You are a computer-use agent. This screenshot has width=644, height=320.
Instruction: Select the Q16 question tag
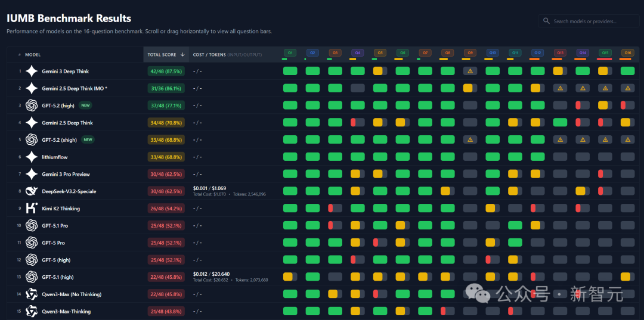(627, 53)
